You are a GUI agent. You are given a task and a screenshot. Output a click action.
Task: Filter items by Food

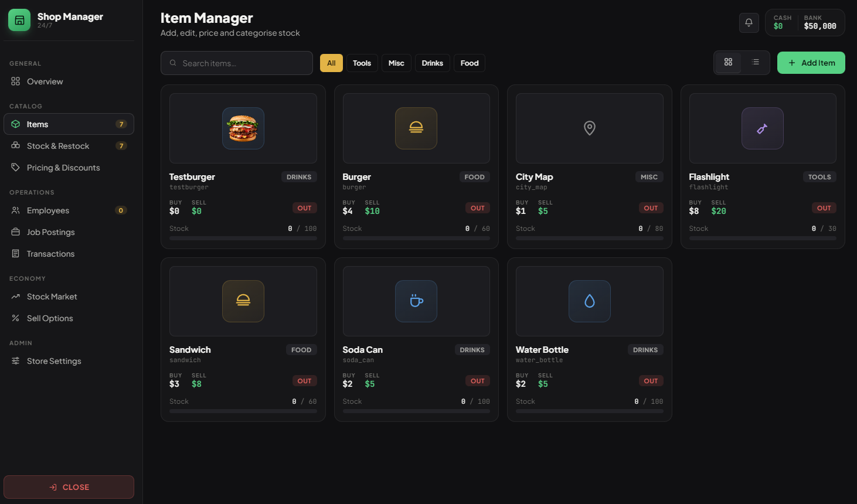(470, 63)
